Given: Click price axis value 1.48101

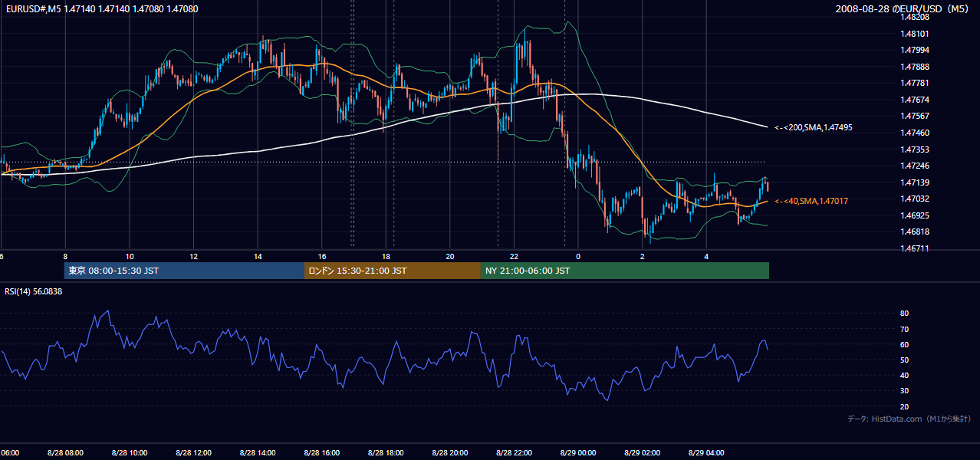Looking at the screenshot, I should [x=916, y=34].
